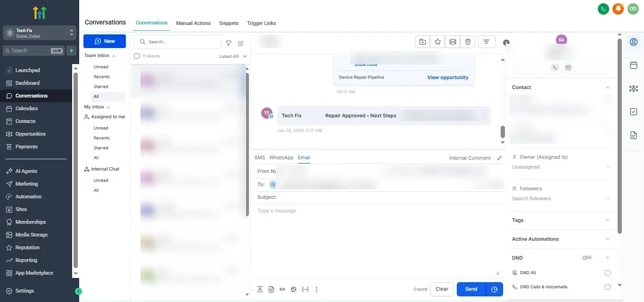Click the funnel filter icon beside search
The image size is (644, 302).
coord(229,43)
